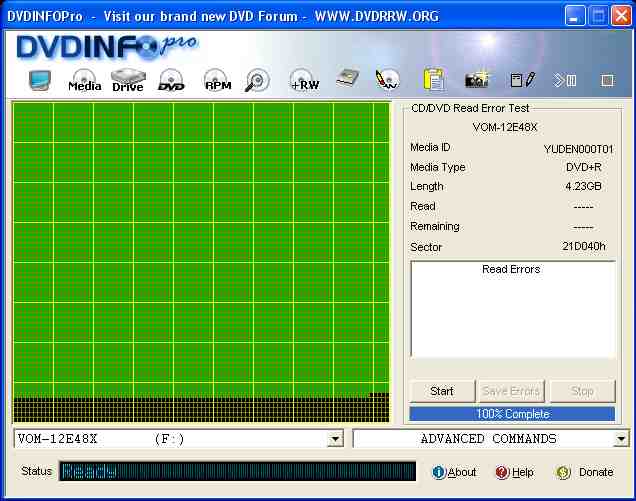Open the DVD info tool
The image size is (636, 501).
click(171, 80)
